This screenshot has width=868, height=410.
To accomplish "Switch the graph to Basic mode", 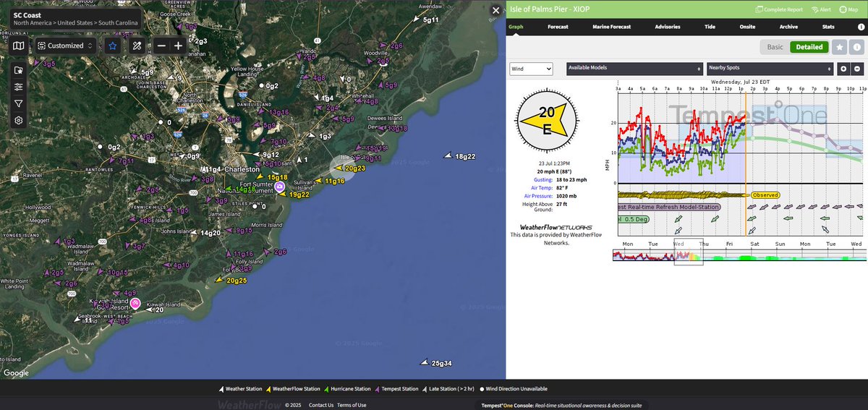I will pyautogui.click(x=775, y=47).
